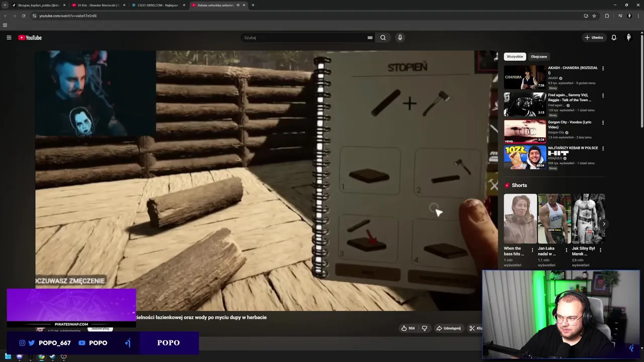View site information icon in address bar

34,16
